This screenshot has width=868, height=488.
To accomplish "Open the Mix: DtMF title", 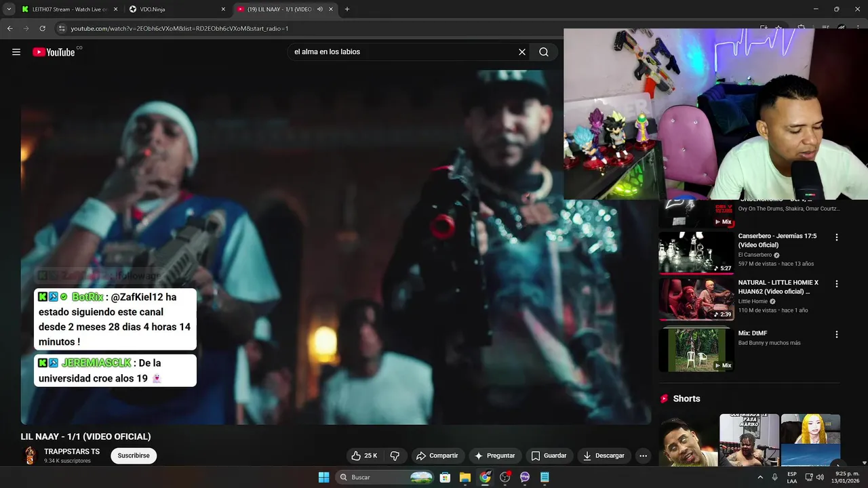I will point(753,333).
